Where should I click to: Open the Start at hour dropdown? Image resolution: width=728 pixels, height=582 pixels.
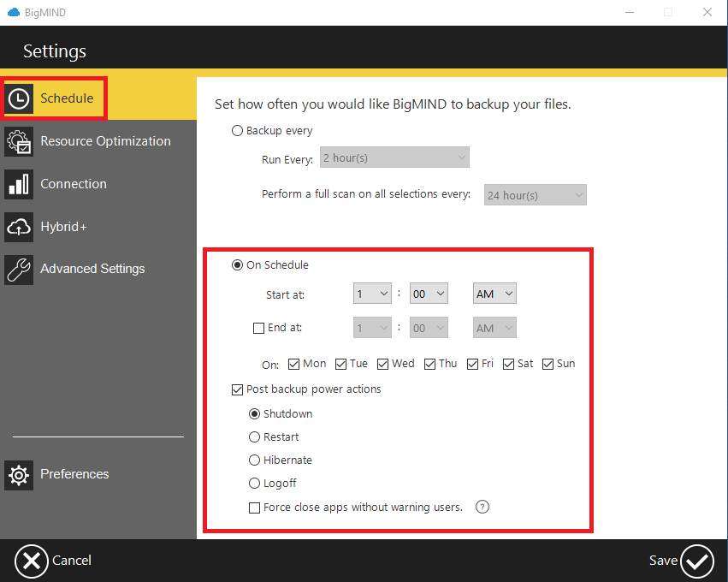point(371,293)
